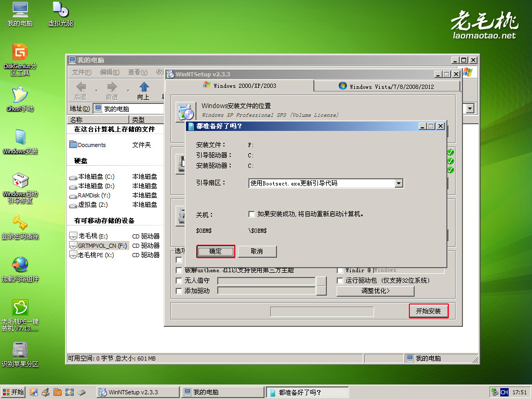The height and width of the screenshot is (399, 532).
Task: Switch to WinNTSetup v2.3.3 taskbar button
Action: pyautogui.click(x=138, y=392)
